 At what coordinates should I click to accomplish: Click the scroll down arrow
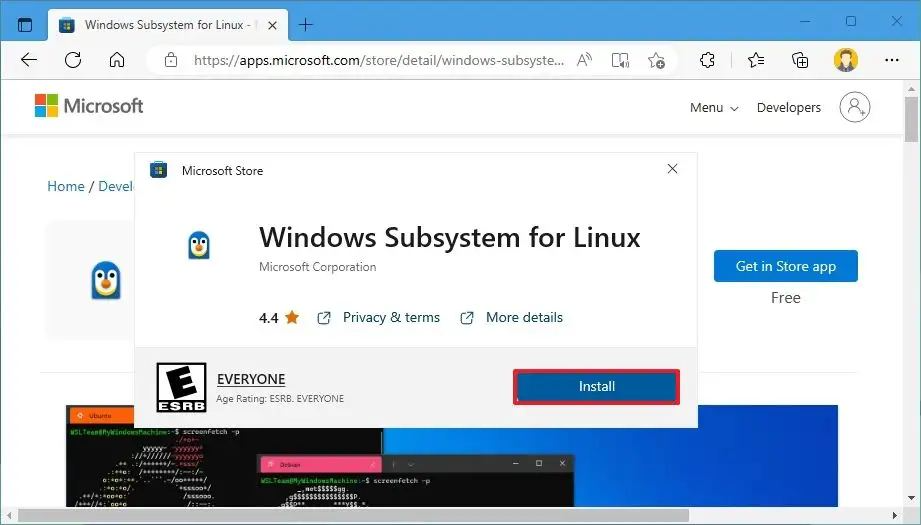912,498
